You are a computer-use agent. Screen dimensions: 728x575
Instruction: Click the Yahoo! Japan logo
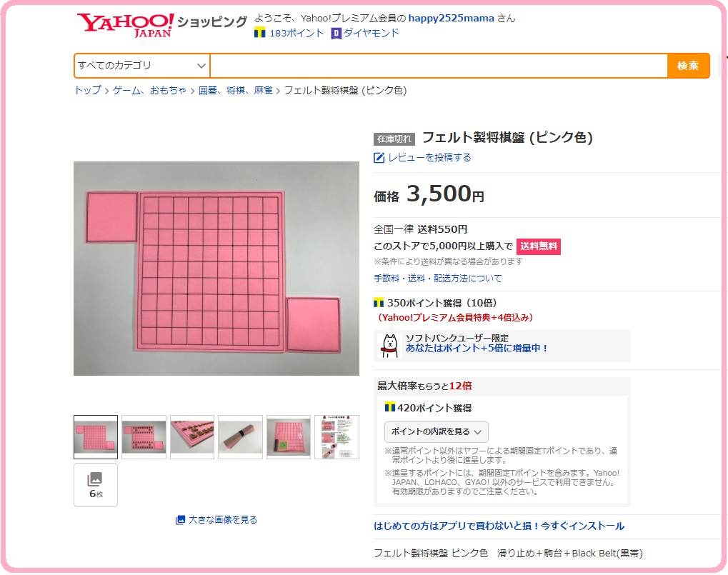(125, 24)
